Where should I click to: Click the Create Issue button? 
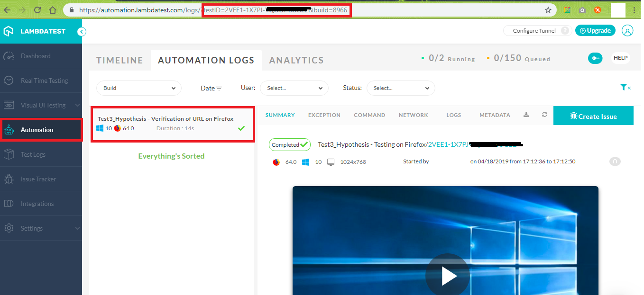[593, 116]
